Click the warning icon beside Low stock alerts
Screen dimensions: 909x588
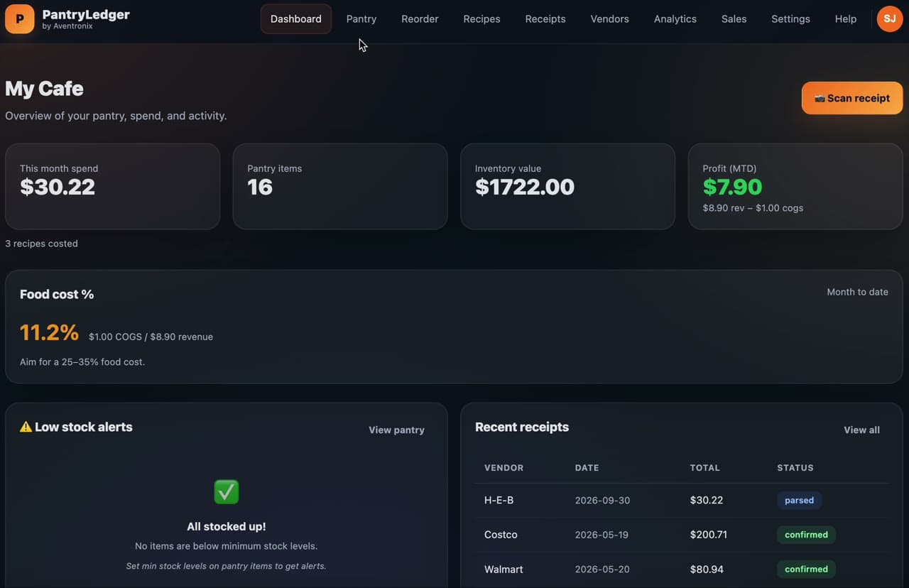[x=26, y=427]
